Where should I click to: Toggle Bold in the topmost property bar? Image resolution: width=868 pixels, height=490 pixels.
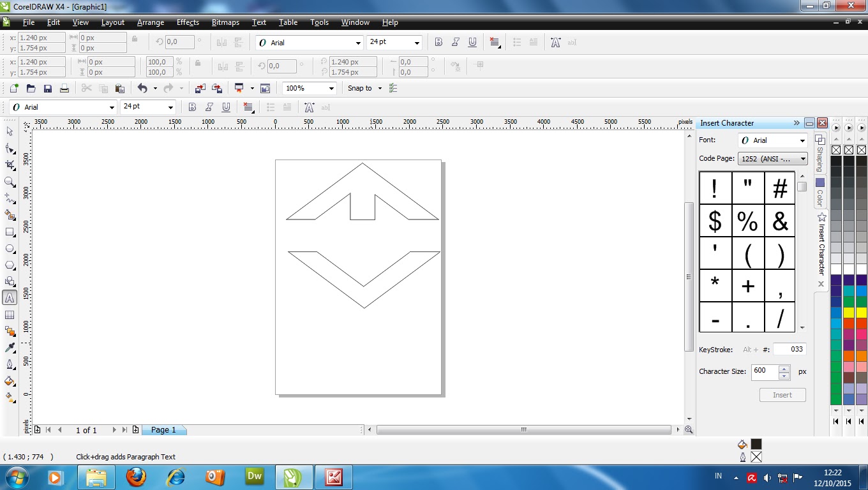(438, 42)
